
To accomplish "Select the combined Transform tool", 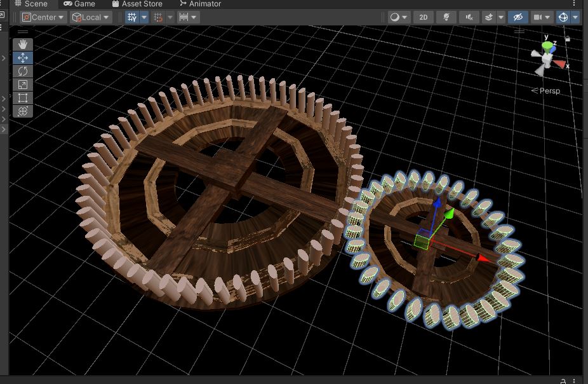I will (23, 111).
